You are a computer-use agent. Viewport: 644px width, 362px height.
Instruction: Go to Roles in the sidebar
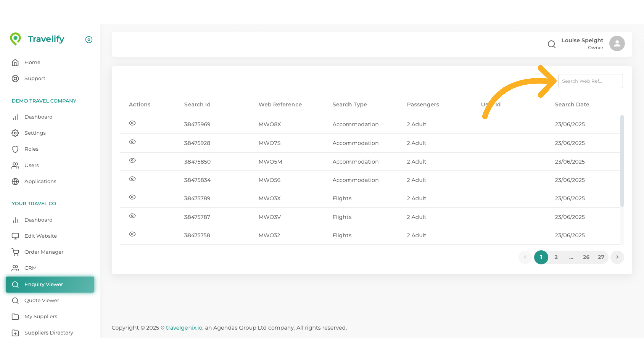pyautogui.click(x=31, y=149)
